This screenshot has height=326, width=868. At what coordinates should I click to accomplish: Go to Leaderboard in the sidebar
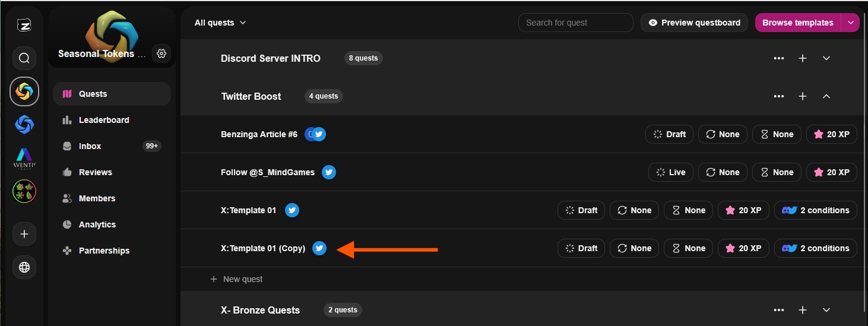pos(104,120)
